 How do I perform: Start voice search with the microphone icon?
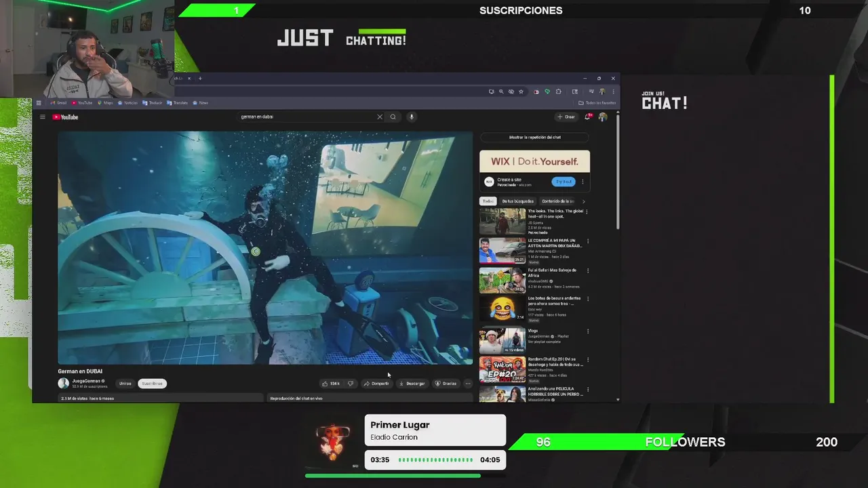[411, 117]
